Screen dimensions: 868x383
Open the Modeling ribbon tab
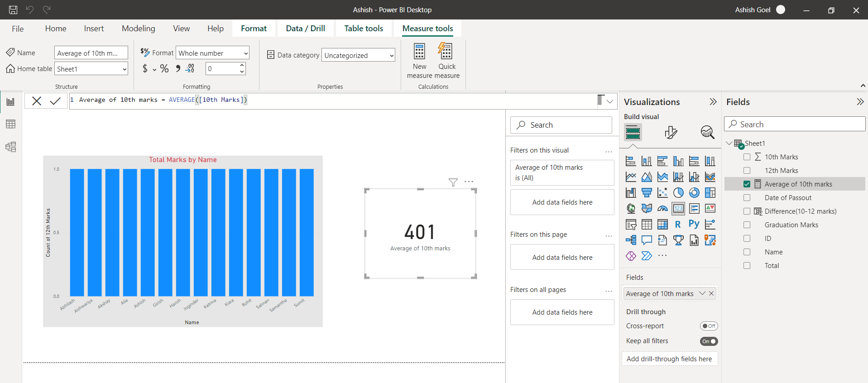[x=138, y=29]
